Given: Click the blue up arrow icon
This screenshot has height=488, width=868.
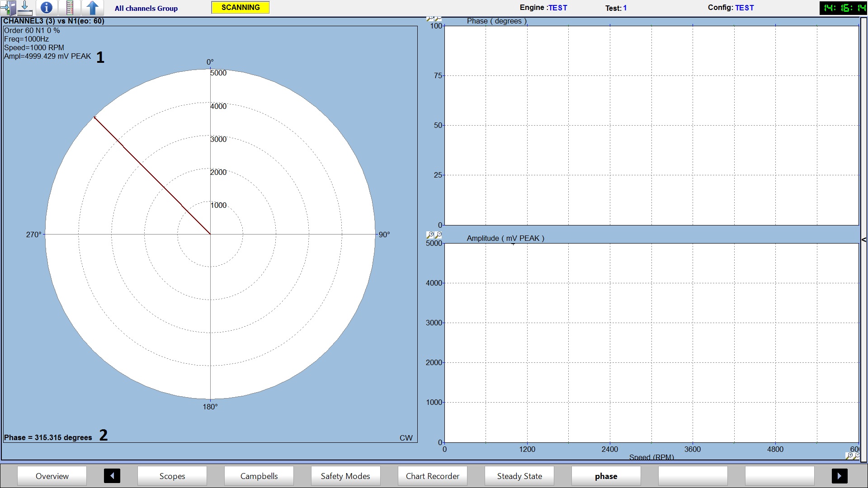Looking at the screenshot, I should (92, 8).
